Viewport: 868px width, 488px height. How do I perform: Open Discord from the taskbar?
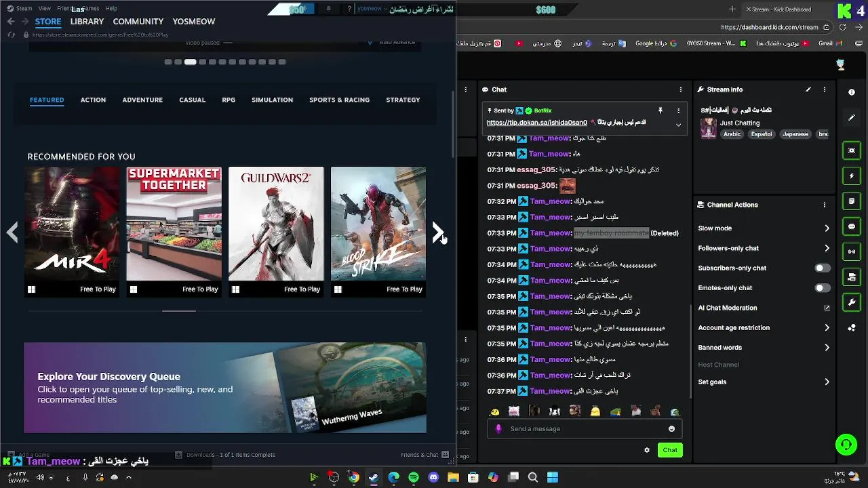434,478
